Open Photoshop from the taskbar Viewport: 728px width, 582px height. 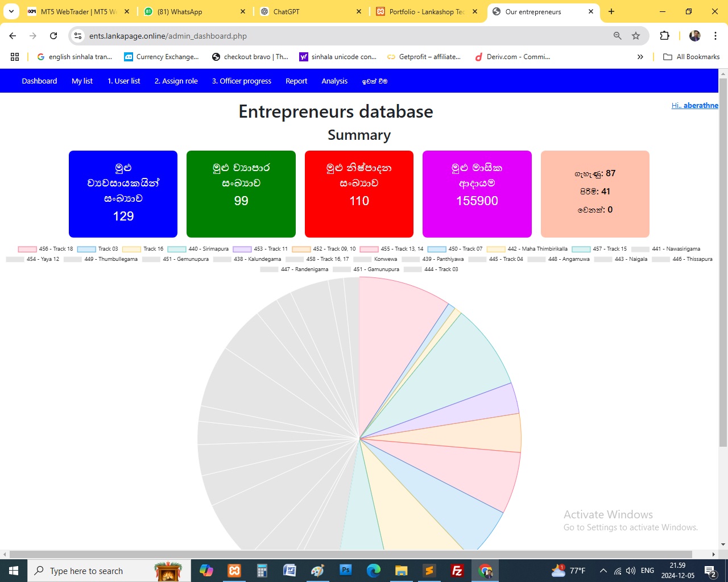pyautogui.click(x=345, y=571)
